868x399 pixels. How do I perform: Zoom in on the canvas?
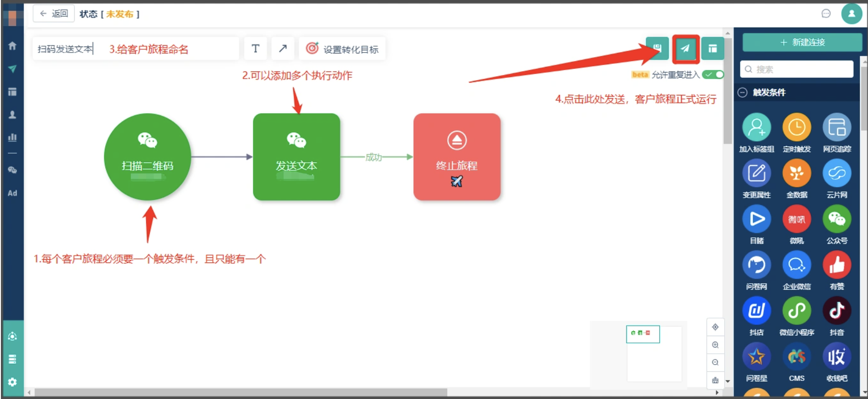pos(715,345)
